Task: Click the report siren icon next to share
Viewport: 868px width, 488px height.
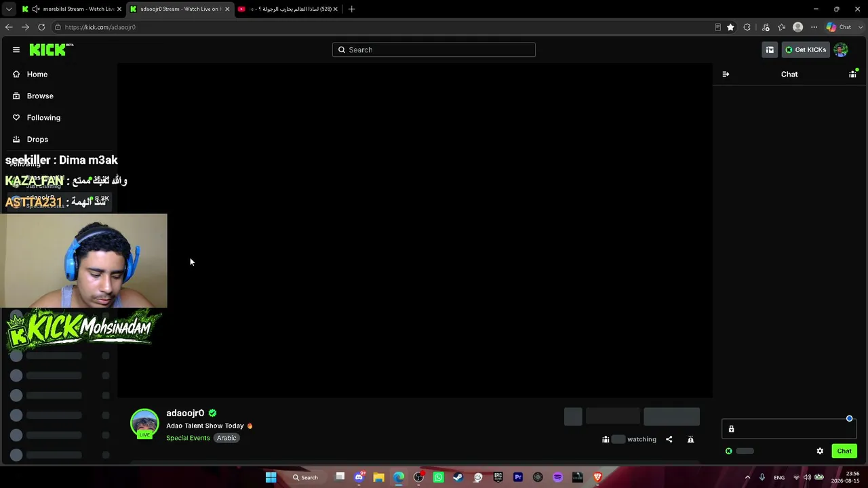Action: coord(690,439)
